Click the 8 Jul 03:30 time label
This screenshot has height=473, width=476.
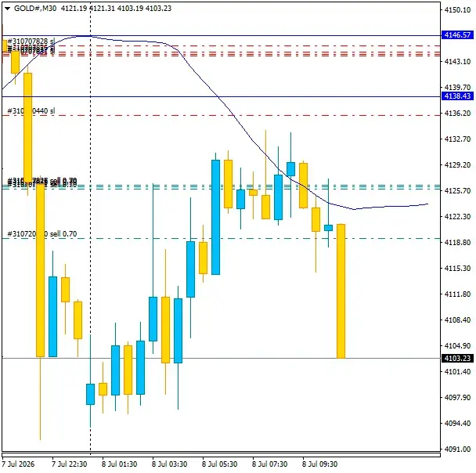pyautogui.click(x=170, y=464)
